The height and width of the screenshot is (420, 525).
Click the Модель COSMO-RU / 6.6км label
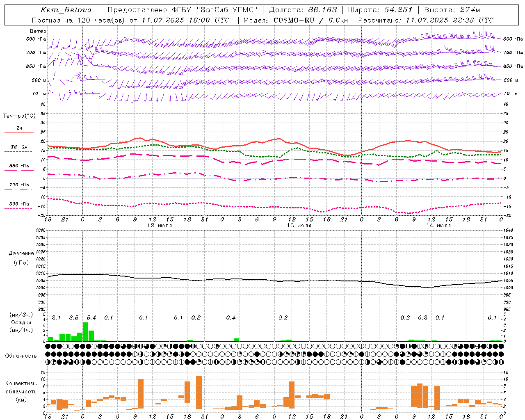[x=296, y=20]
